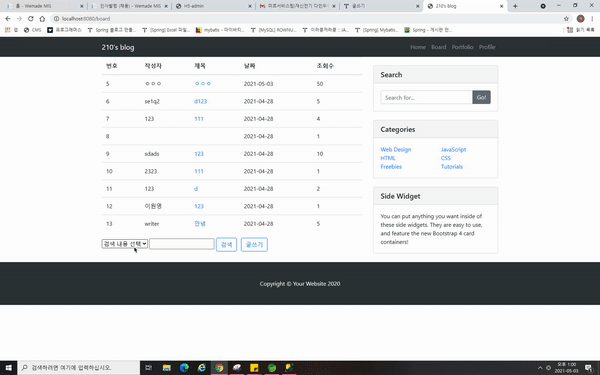Open the Web Design category
Screen dimensions: 600x375
(396, 150)
